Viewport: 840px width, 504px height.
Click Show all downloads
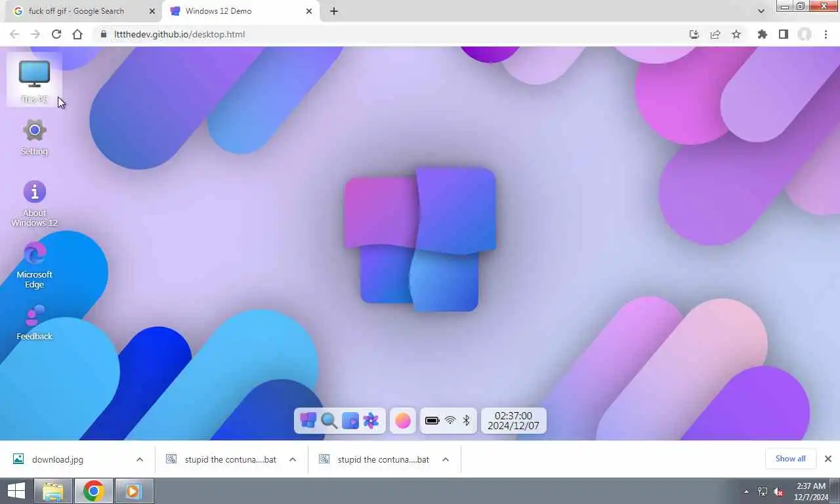coord(790,459)
